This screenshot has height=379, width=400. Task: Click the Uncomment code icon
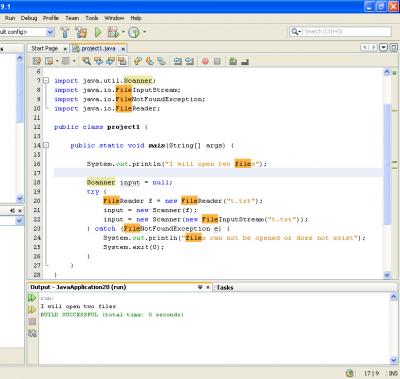[x=245, y=61]
